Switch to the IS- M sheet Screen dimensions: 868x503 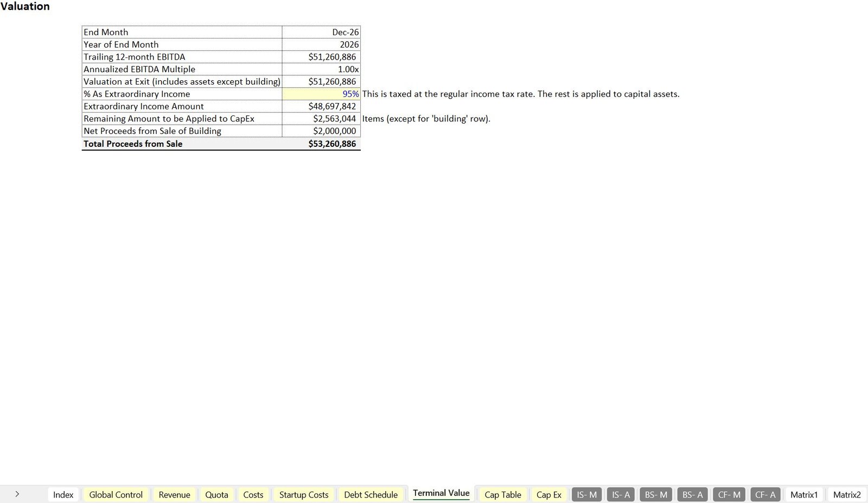point(586,494)
